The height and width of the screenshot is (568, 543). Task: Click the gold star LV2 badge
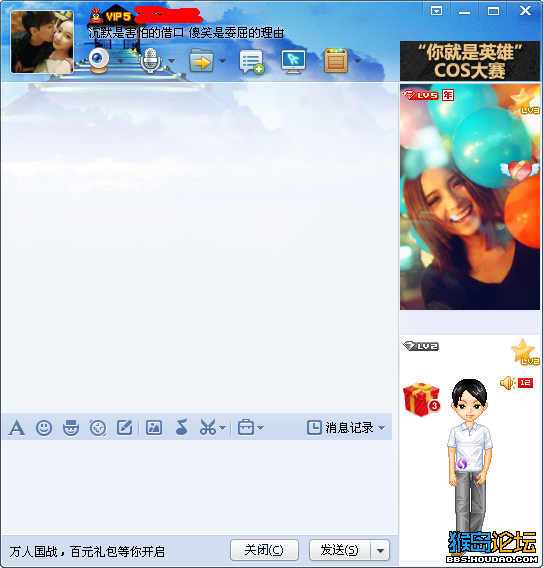524,352
